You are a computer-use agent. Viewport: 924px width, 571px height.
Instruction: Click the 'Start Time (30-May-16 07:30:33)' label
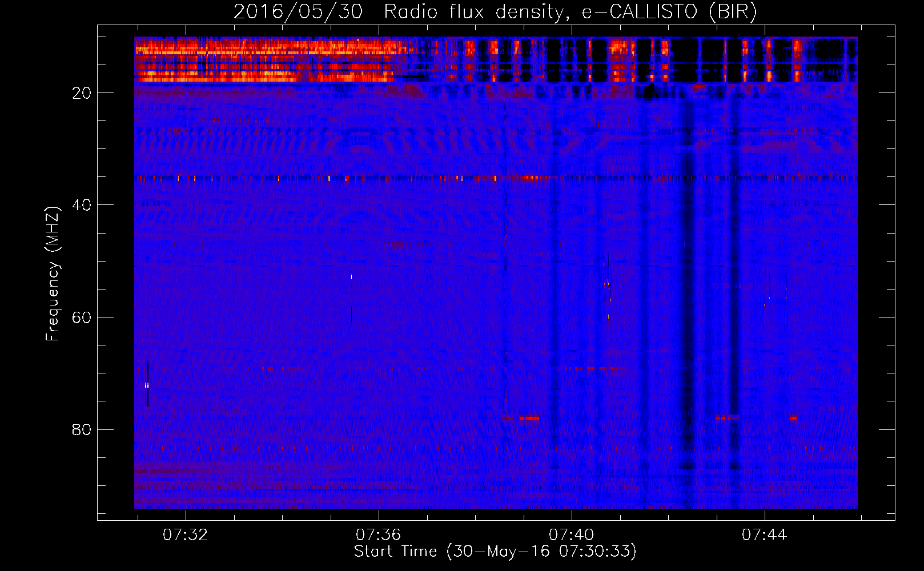(x=495, y=552)
